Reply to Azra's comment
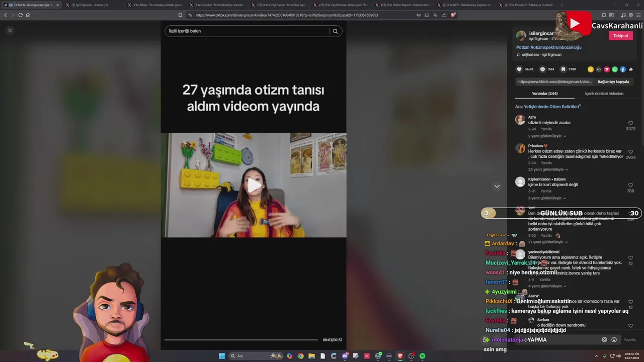 [x=546, y=129]
